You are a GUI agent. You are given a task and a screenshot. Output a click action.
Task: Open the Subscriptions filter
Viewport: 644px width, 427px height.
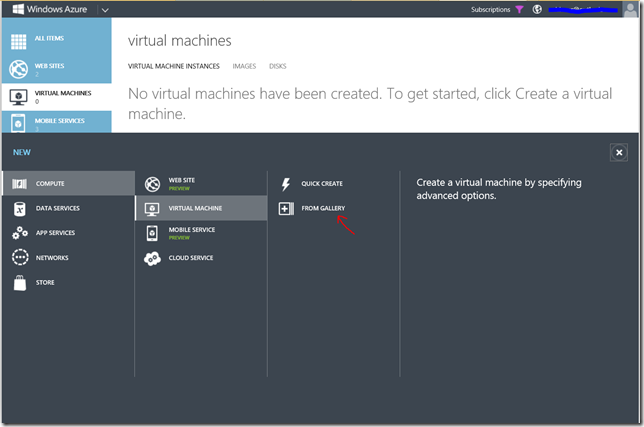tap(490, 9)
